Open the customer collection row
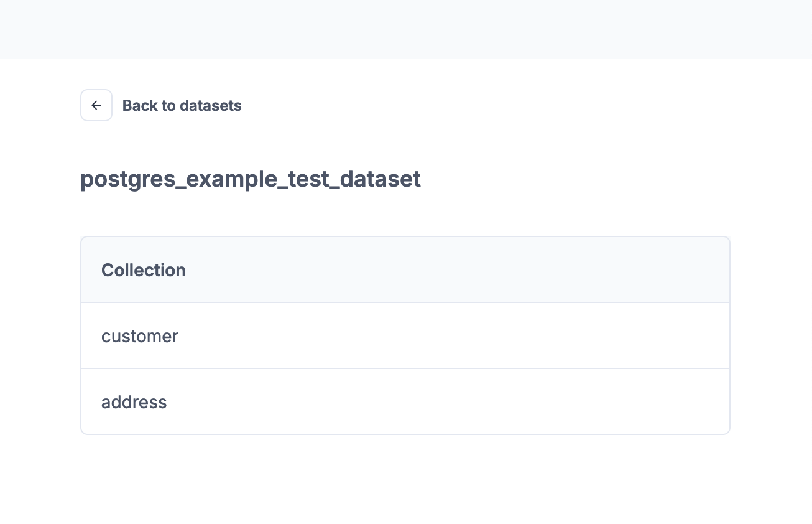This screenshot has height=524, width=812. [x=405, y=336]
